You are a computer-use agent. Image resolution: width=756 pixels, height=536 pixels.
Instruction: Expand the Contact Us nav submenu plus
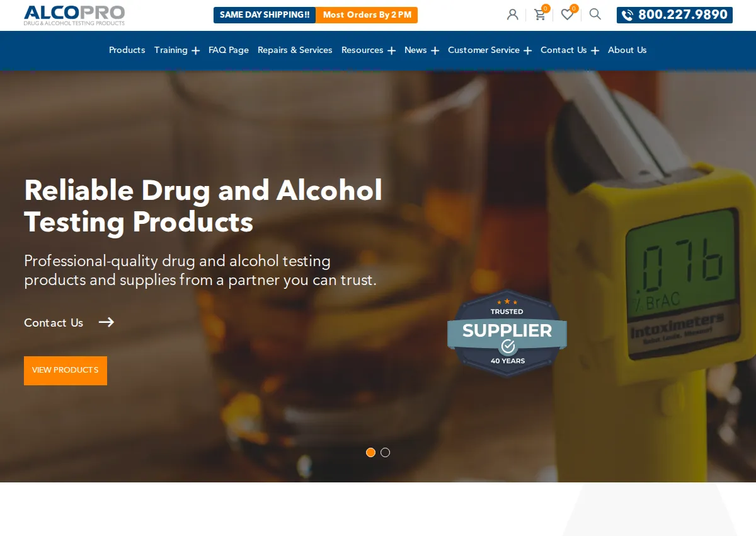[595, 50]
